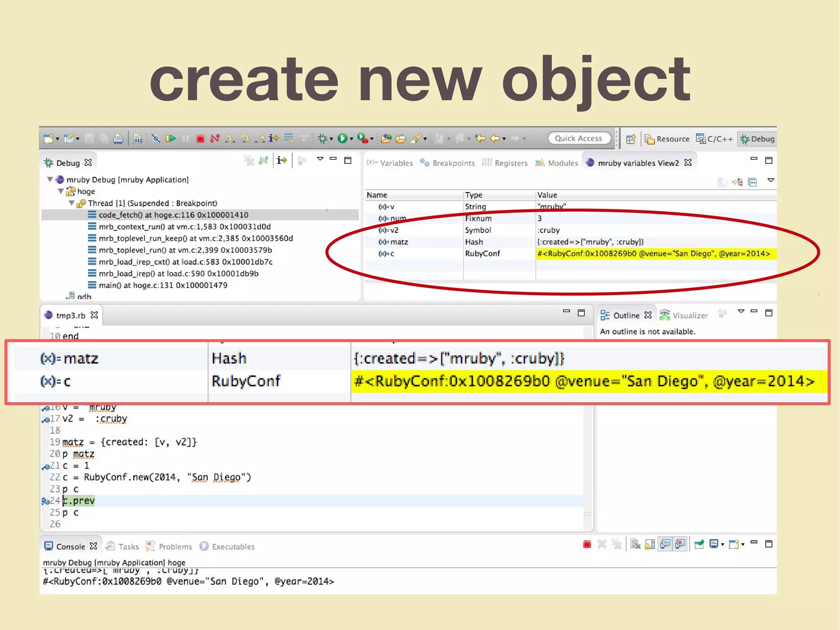Viewport: 840px width, 630px height.
Task: Open dropdown arrow beside green Run button
Action: click(352, 139)
